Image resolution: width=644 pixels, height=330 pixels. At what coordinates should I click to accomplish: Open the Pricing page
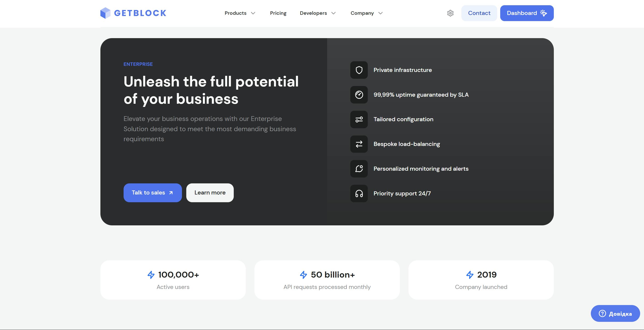coord(278,13)
